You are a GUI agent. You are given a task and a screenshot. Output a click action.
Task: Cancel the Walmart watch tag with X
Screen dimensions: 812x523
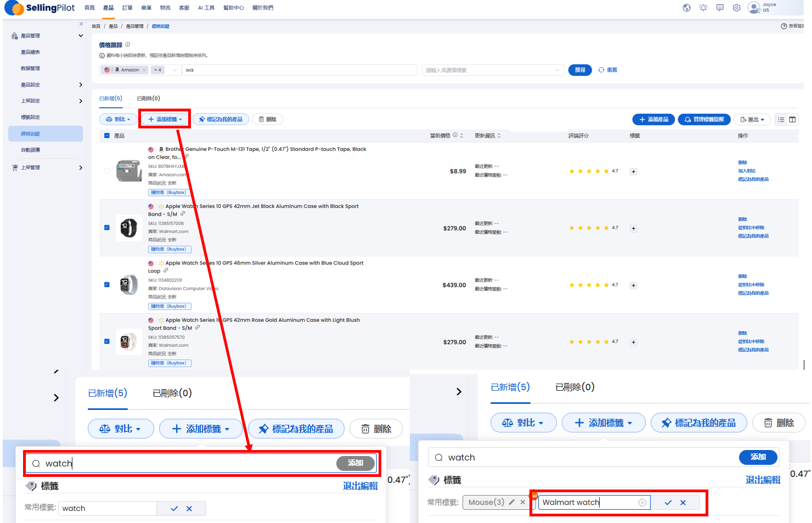[683, 503]
